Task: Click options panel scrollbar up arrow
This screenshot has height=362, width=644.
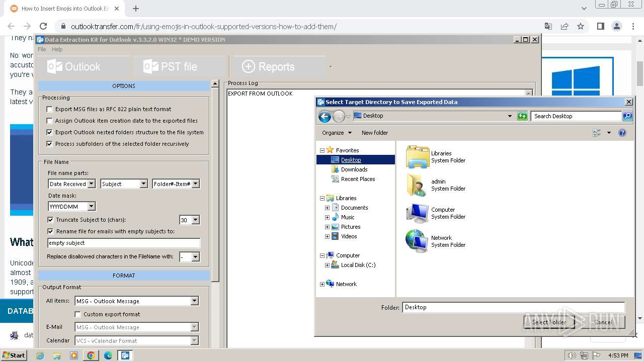Action: click(x=215, y=84)
